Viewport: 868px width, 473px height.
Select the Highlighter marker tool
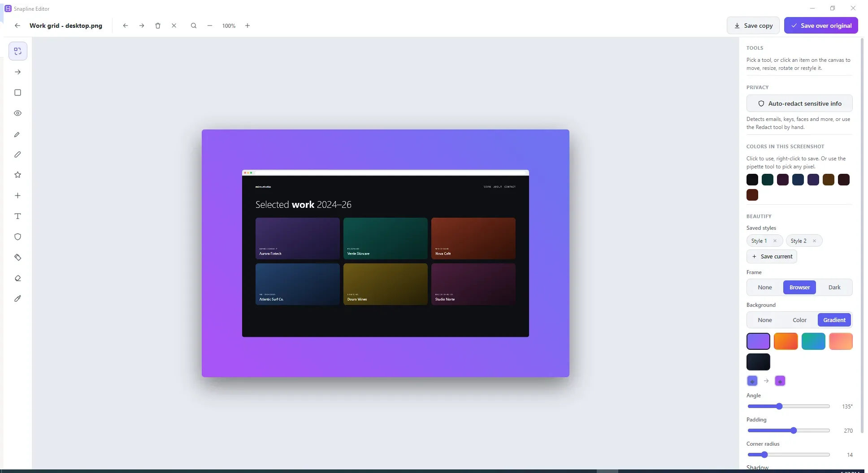[x=18, y=155]
